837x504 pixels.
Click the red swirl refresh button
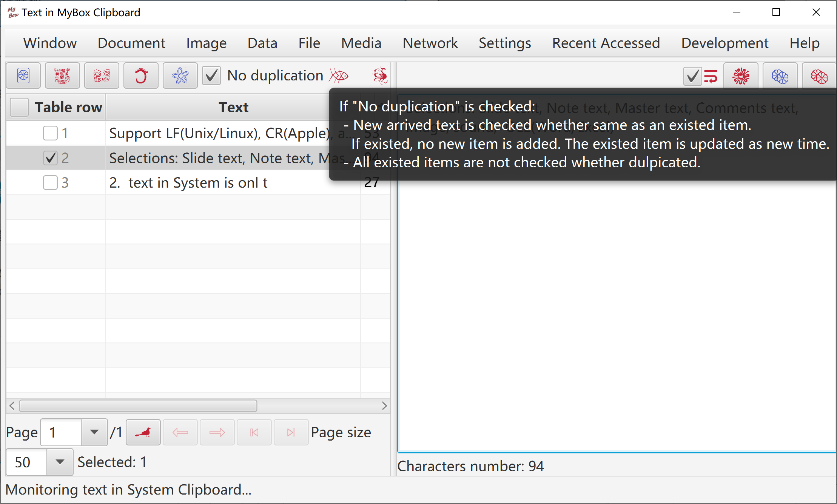coord(141,76)
